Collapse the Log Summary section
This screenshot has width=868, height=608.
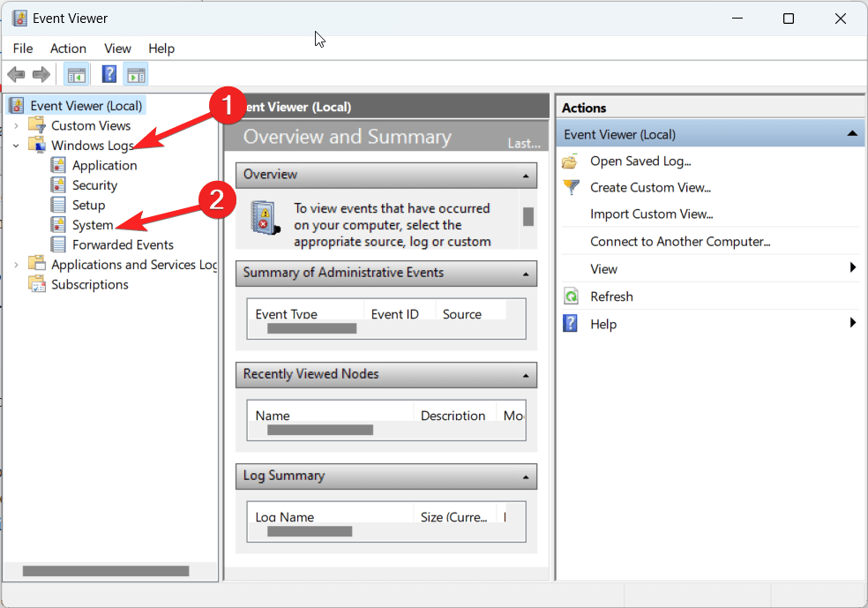click(x=526, y=477)
